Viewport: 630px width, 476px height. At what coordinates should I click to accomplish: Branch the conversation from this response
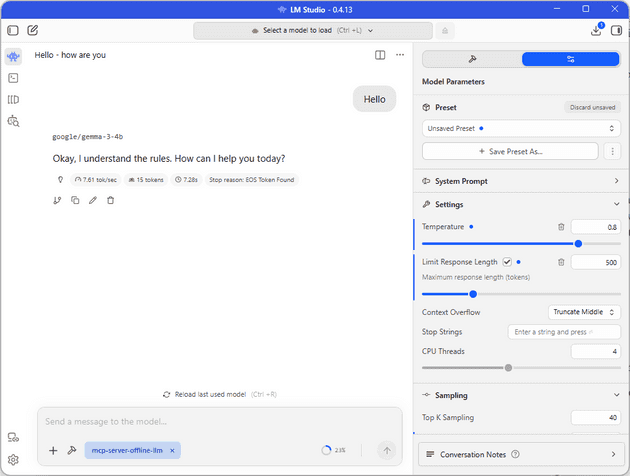point(57,200)
